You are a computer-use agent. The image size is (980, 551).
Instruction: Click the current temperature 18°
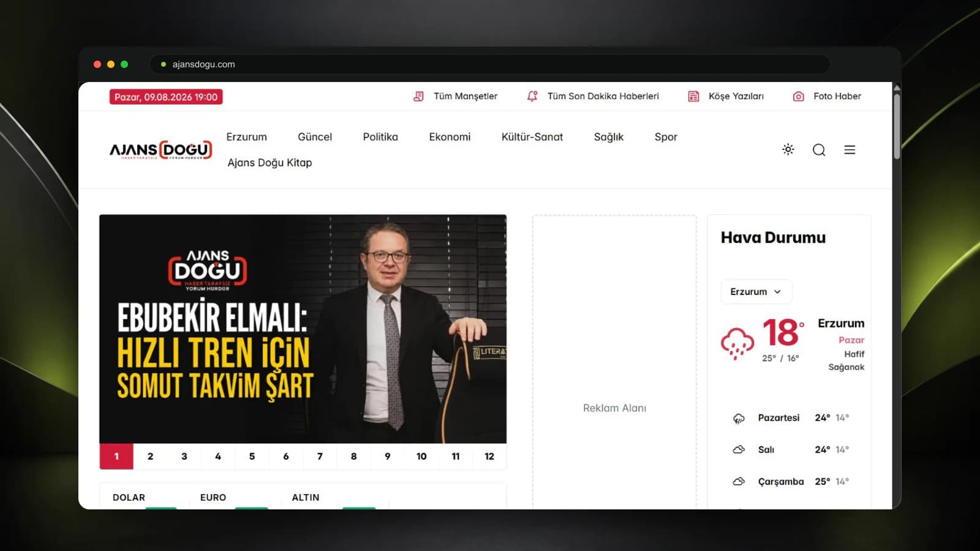coord(783,333)
